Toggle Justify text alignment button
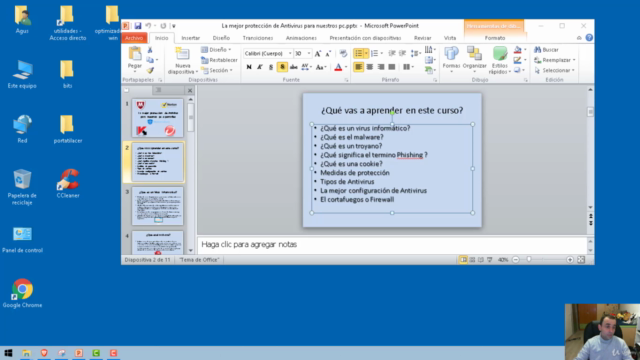 (x=392, y=67)
